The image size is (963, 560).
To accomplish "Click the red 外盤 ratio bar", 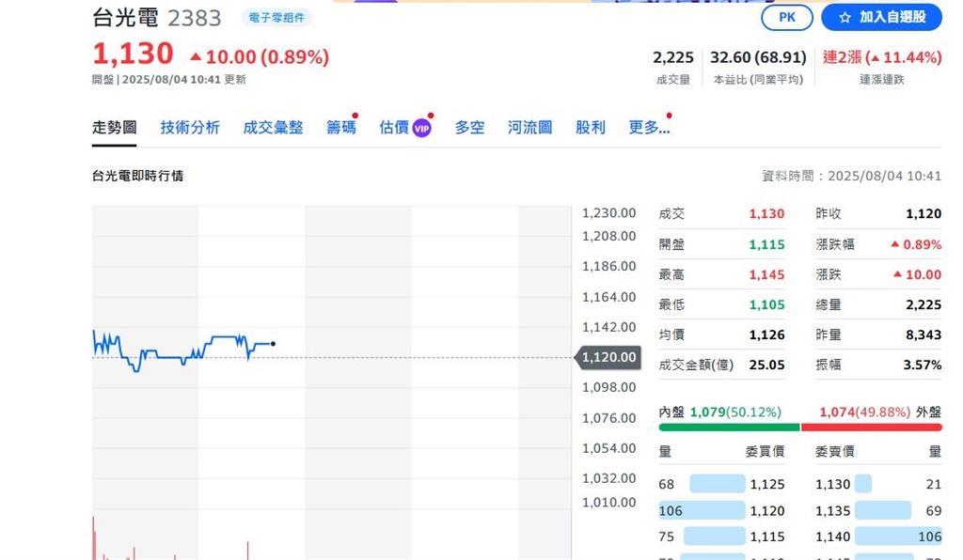I will 871,427.
